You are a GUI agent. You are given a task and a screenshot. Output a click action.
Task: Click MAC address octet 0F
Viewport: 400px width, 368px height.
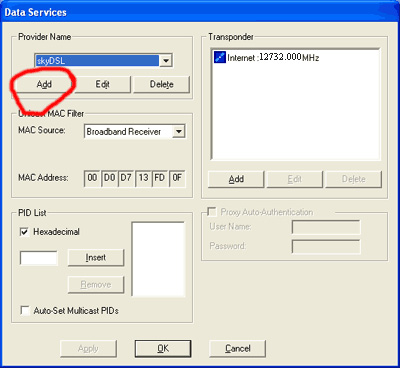click(x=177, y=178)
